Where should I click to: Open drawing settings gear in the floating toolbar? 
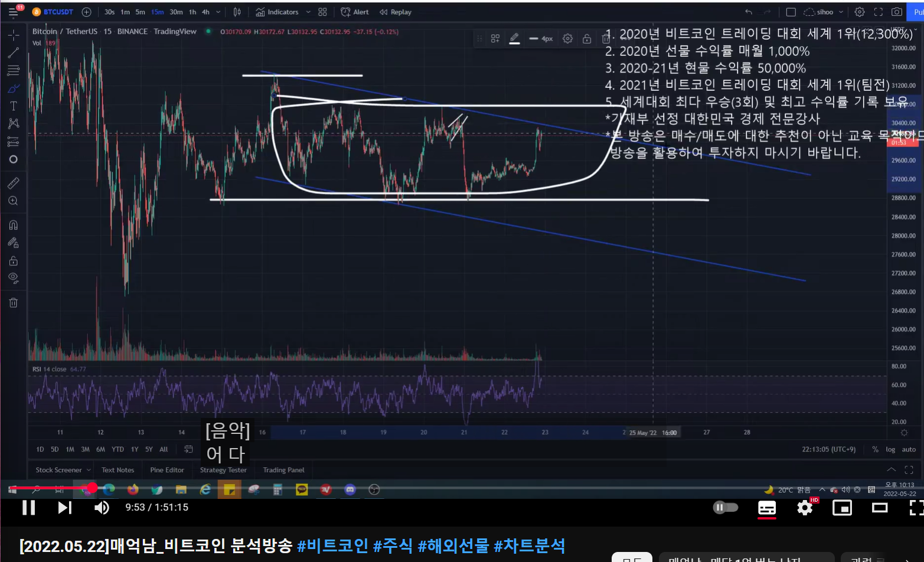click(x=567, y=38)
